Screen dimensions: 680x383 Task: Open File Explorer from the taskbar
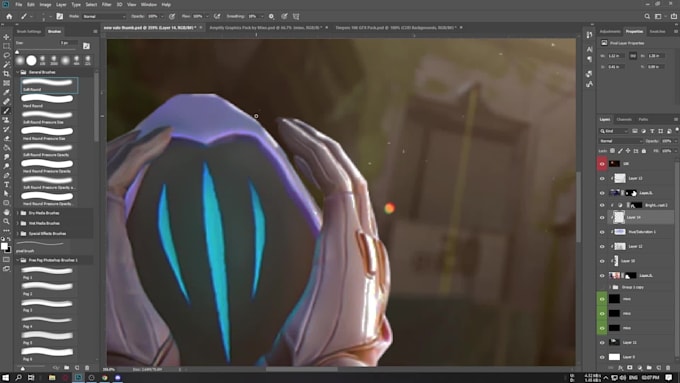(52, 377)
